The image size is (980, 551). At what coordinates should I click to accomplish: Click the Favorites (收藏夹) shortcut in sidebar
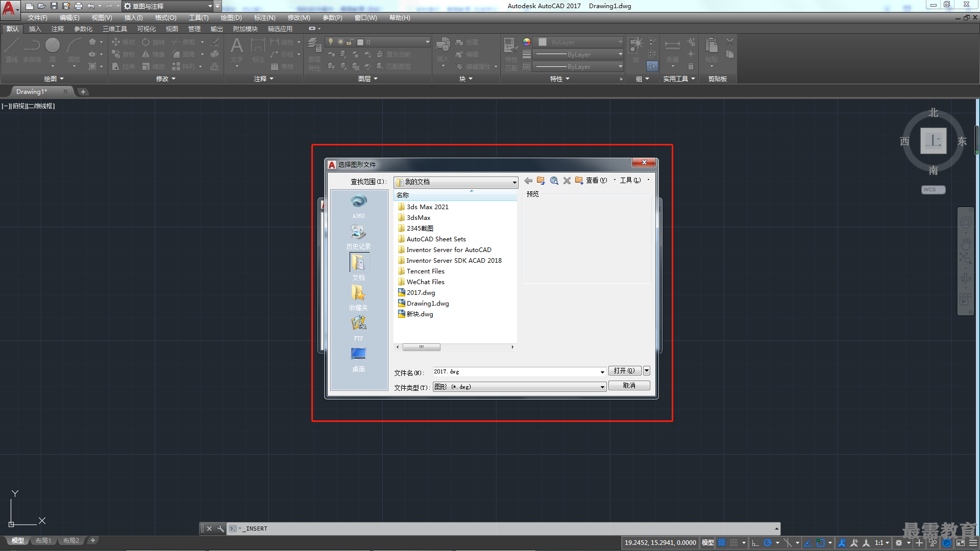(358, 298)
